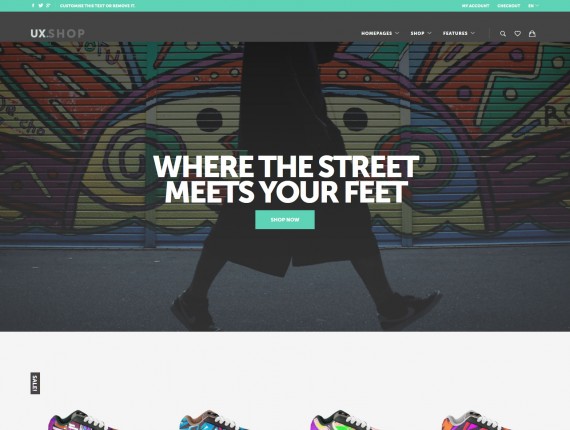This screenshot has height=430, width=570.
Task: Open the Twitter social icon
Action: point(41,5)
